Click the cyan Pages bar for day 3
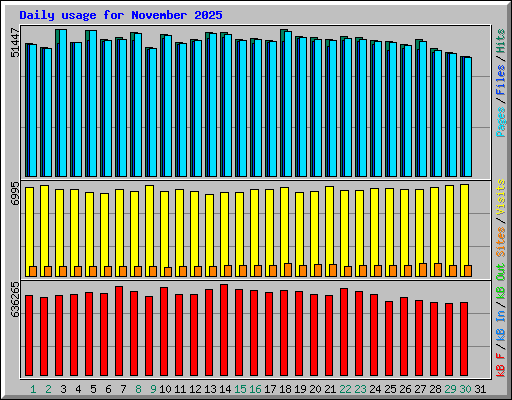This screenshot has height=400, width=512. click(x=63, y=103)
